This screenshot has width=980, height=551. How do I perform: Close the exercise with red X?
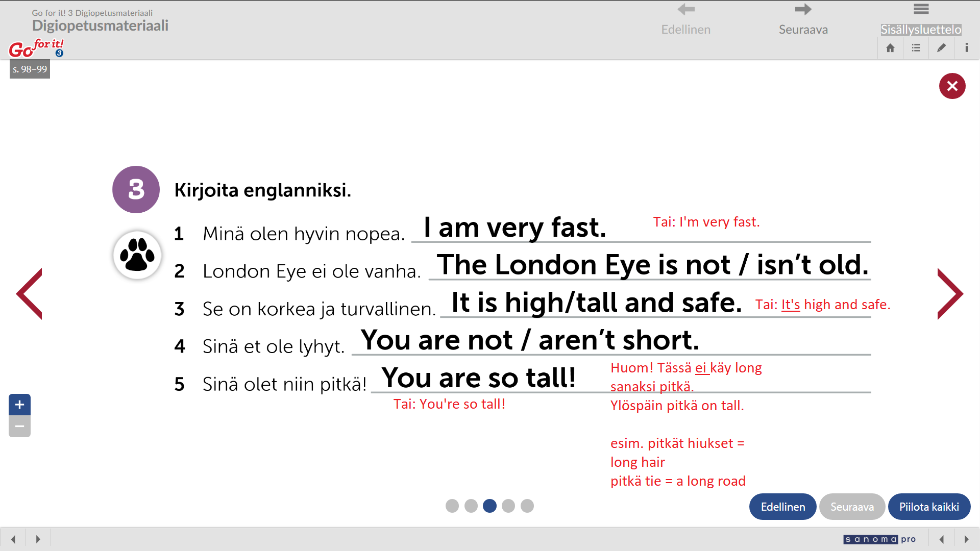(952, 86)
